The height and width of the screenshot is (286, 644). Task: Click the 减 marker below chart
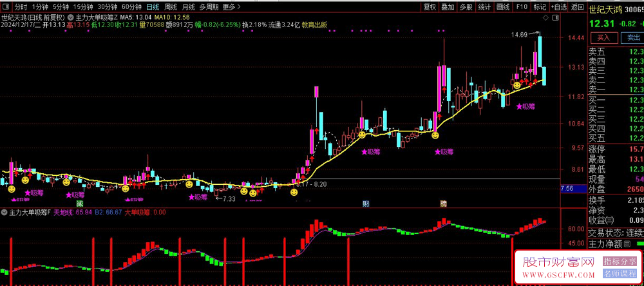(x=79, y=204)
